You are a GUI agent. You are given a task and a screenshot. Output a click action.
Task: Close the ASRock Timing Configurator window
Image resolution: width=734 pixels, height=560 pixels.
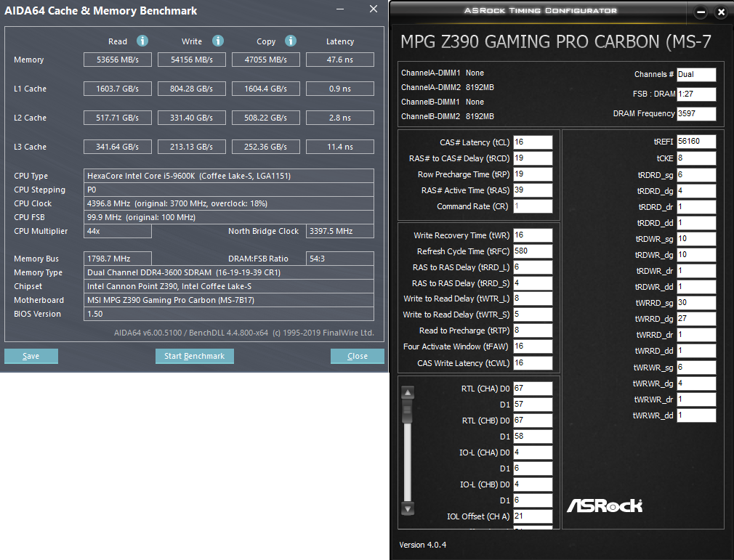pos(722,12)
